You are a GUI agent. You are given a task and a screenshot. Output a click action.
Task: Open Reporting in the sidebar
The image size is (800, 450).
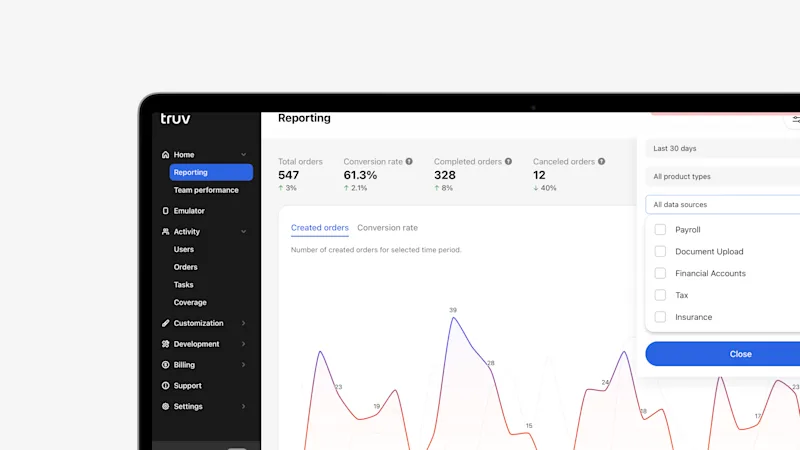point(211,172)
